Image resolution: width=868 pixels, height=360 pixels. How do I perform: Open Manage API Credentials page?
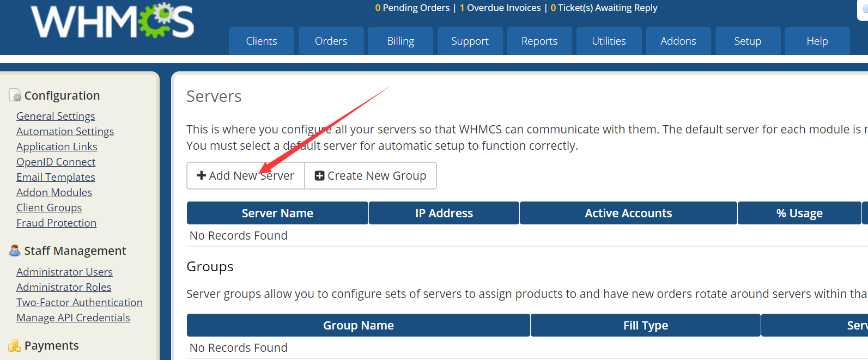pyautogui.click(x=73, y=318)
